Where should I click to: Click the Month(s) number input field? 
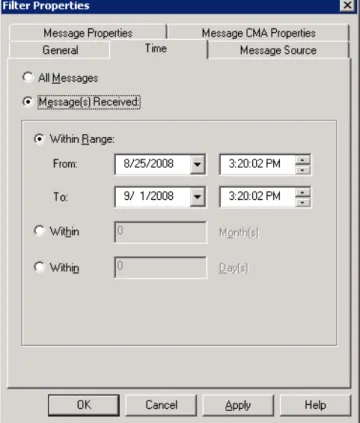pyautogui.click(x=160, y=232)
